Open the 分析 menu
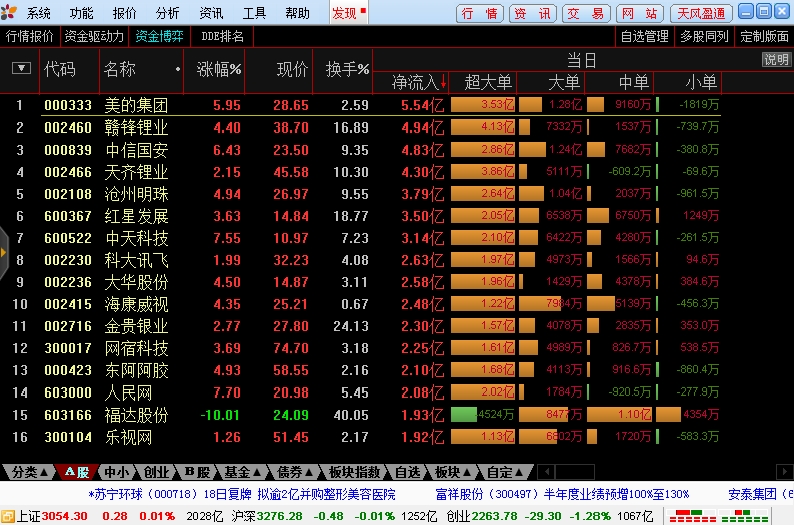Screen dimensions: 794x525 point(168,13)
